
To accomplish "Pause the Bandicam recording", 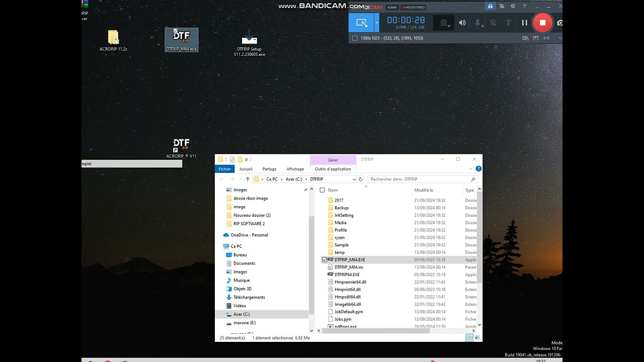I will tap(524, 23).
